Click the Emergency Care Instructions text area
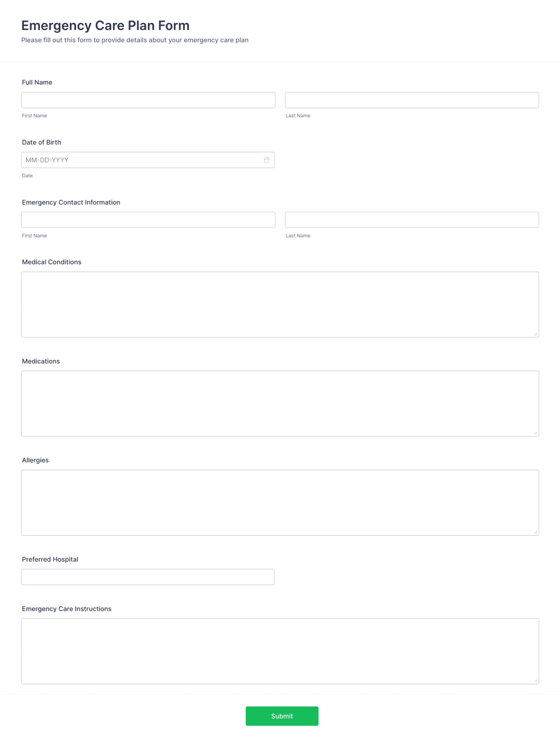The height and width of the screenshot is (742, 560). point(280,651)
